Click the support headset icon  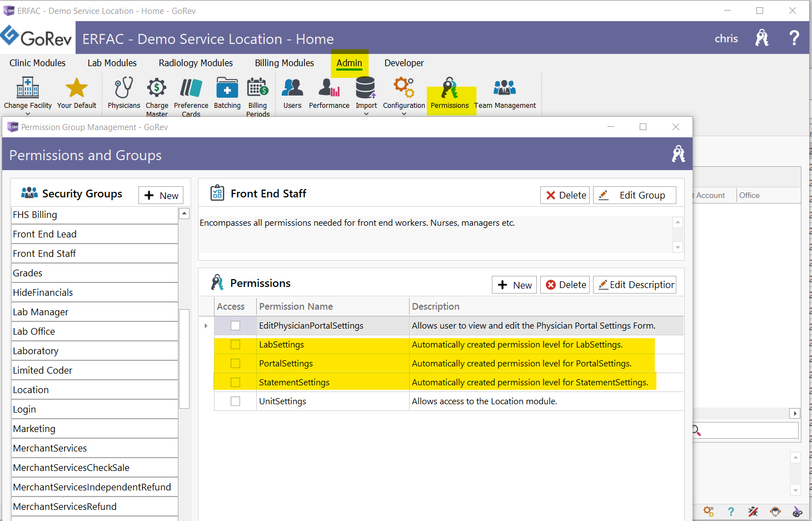pyautogui.click(x=775, y=512)
